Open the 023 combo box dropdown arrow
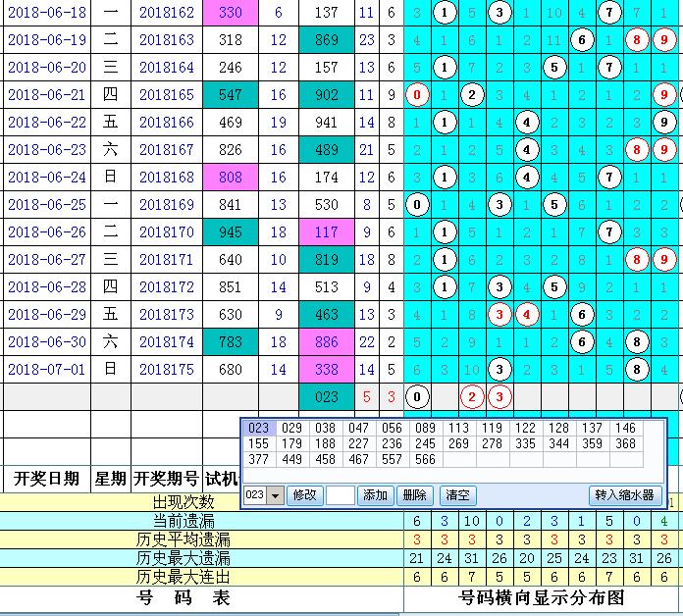 (x=276, y=495)
